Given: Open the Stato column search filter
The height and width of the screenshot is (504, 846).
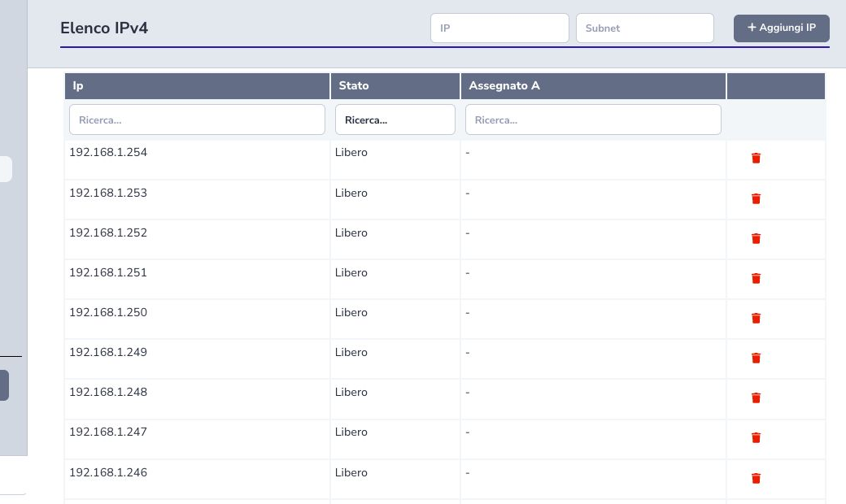Looking at the screenshot, I should click(x=395, y=119).
